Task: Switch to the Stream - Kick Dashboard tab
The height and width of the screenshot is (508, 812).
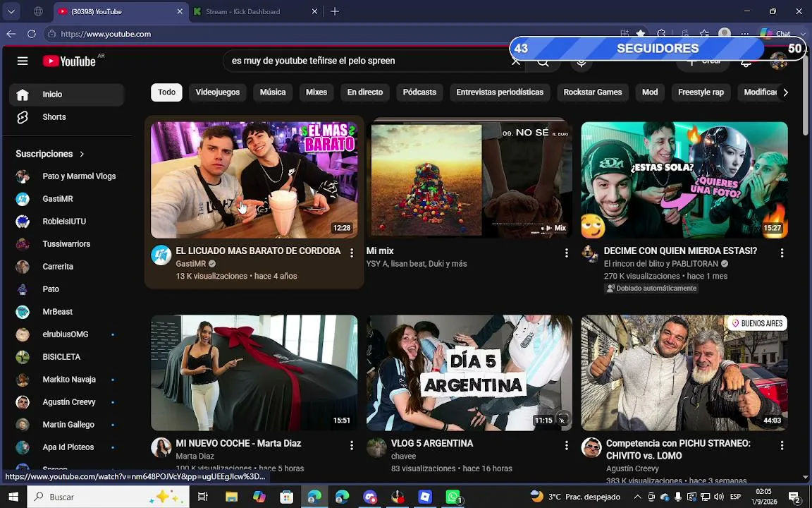Action: pos(254,11)
